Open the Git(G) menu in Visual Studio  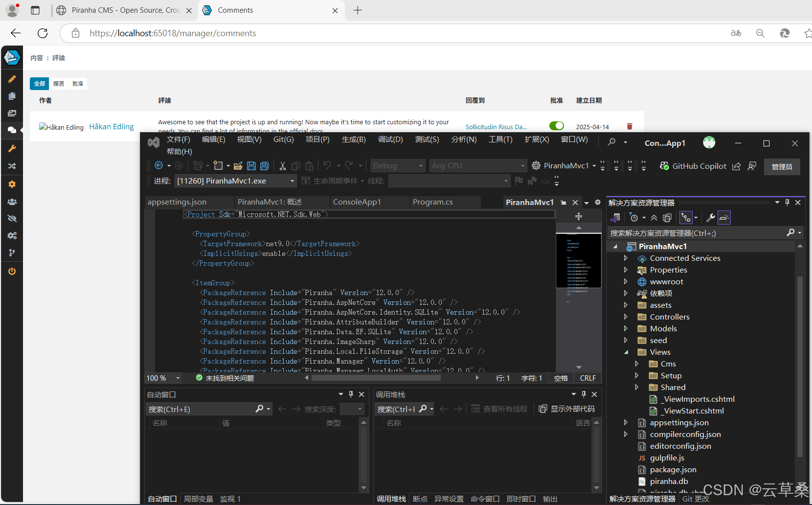[x=283, y=139]
